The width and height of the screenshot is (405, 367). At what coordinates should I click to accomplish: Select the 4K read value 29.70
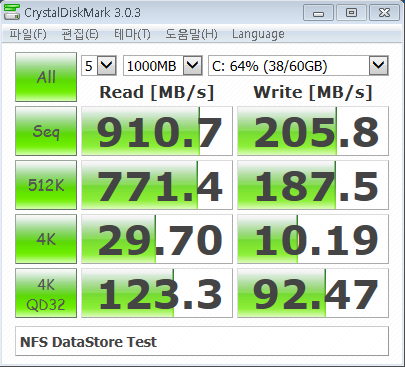point(157,239)
